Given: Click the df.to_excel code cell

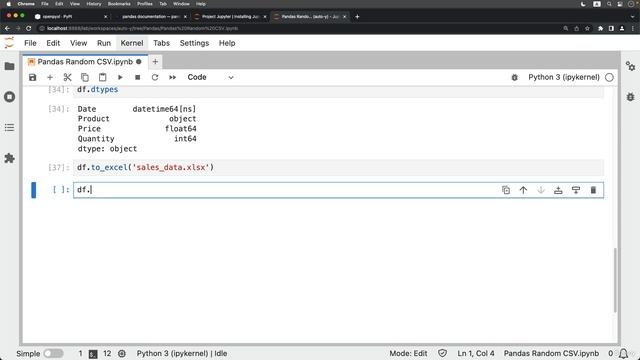Looking at the screenshot, I should (x=338, y=167).
